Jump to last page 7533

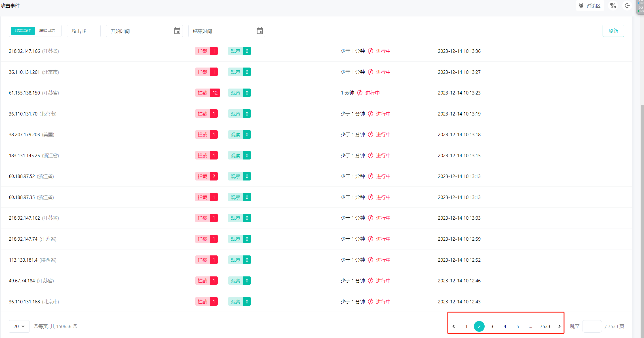[x=545, y=326]
